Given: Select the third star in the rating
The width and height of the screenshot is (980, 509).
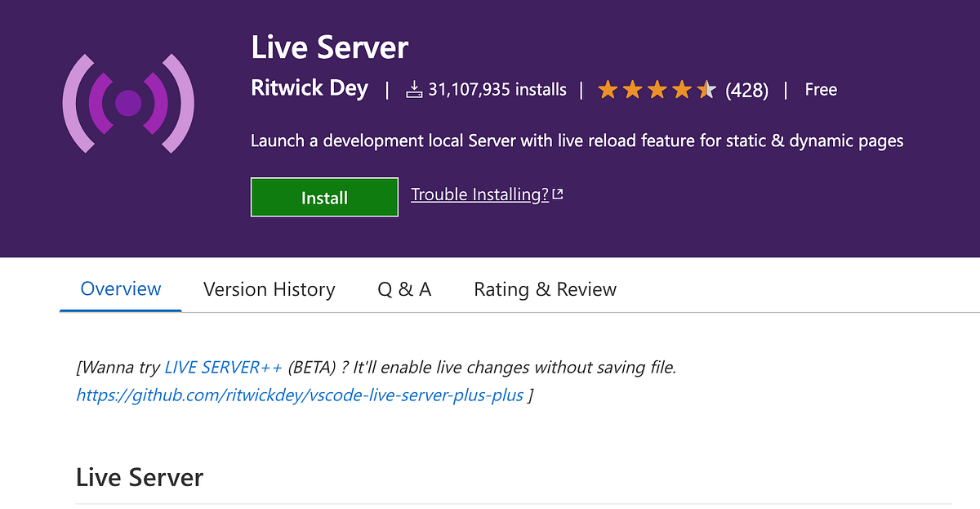Looking at the screenshot, I should point(657,89).
